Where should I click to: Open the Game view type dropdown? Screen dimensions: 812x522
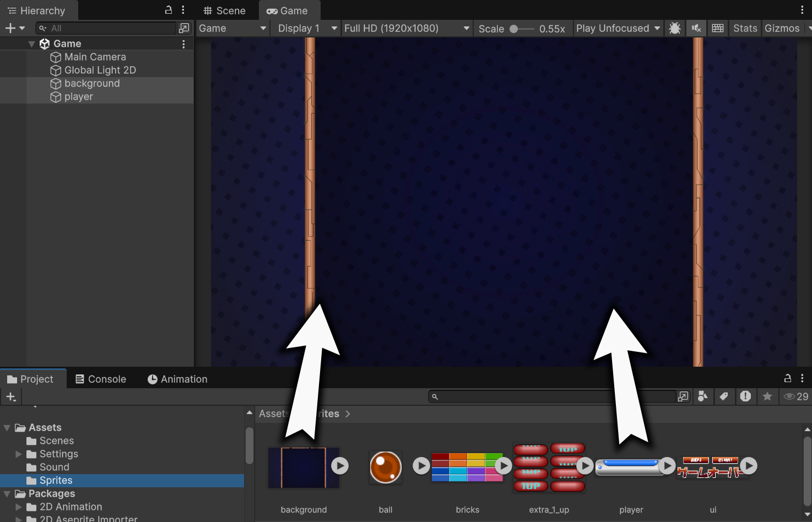232,28
